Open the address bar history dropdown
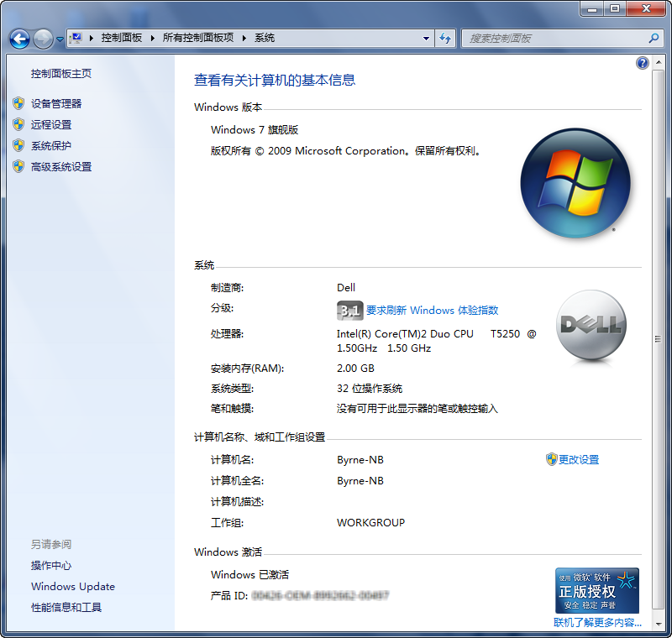The image size is (672, 638). coord(426,38)
